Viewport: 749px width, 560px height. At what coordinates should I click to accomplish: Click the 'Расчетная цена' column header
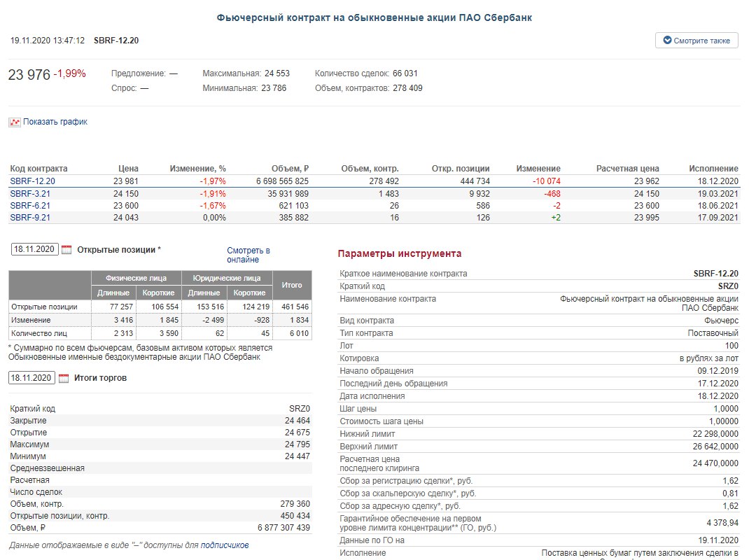pyautogui.click(x=628, y=168)
